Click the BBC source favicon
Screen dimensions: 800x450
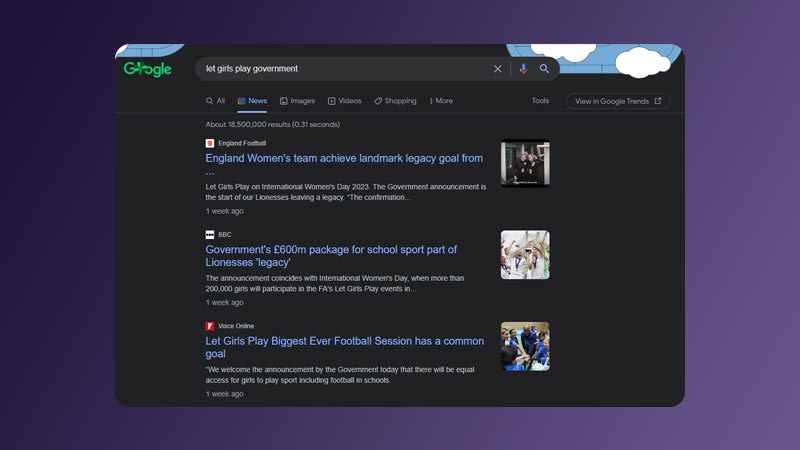[x=210, y=235]
